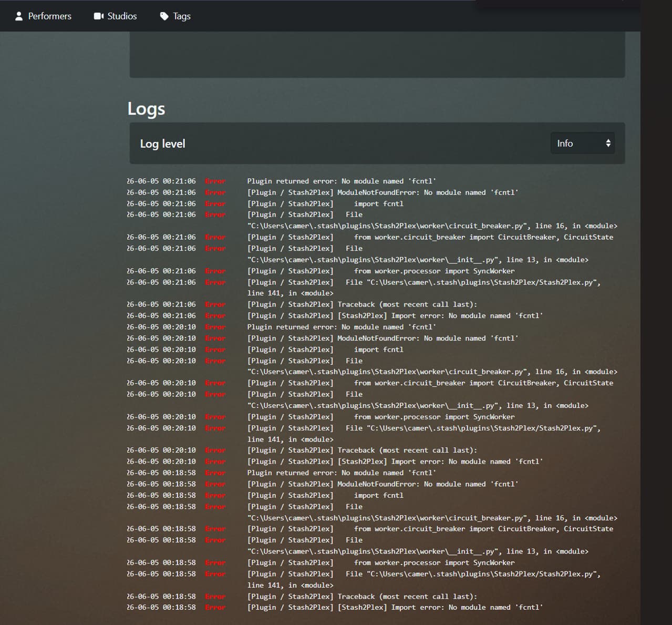Select 00:18:58 'from worker.circuit_breaker import' line
Screen dimensions: 672x625
pyautogui.click(x=430, y=529)
